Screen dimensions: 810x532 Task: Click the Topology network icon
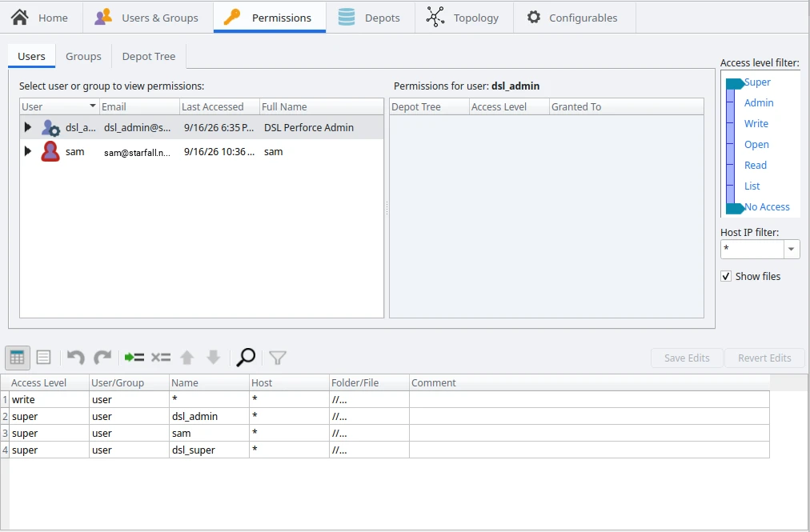point(435,17)
